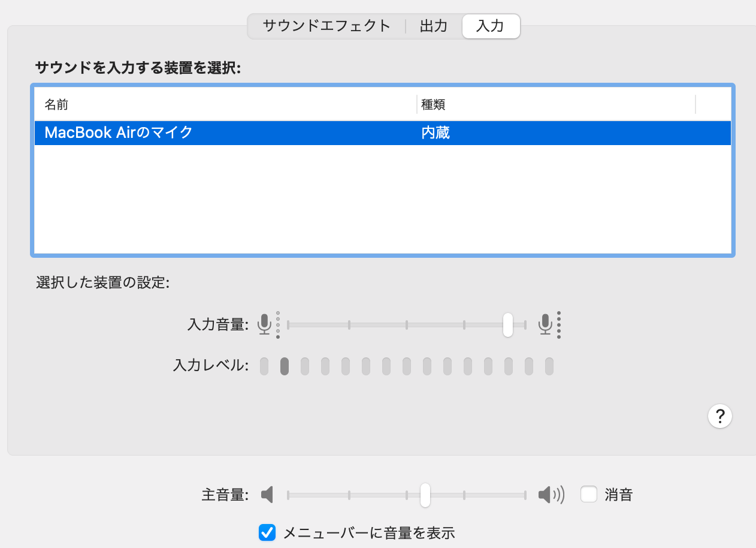Screen dimensions: 756x548
Task: Click the 入力音量 slider knob
Action: pos(508,325)
